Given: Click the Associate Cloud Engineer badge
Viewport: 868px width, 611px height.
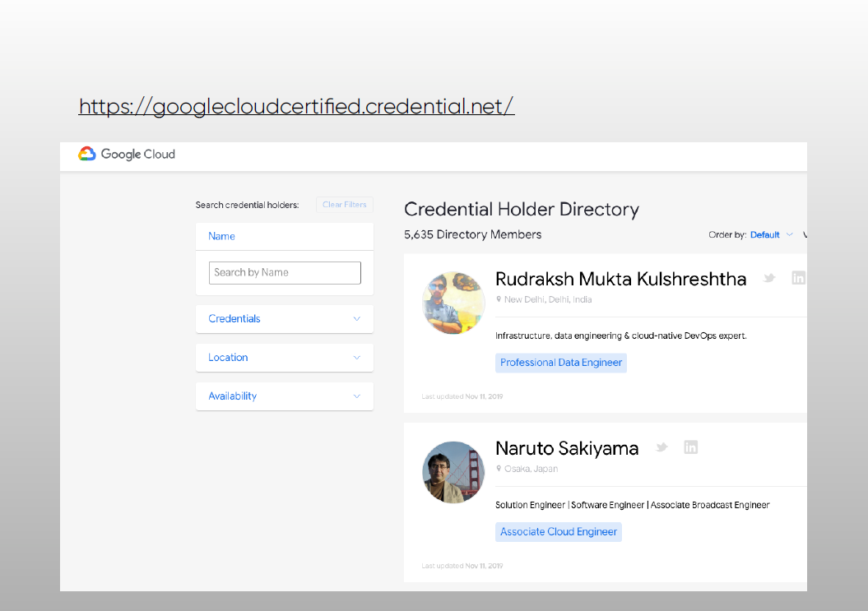Looking at the screenshot, I should [x=559, y=532].
